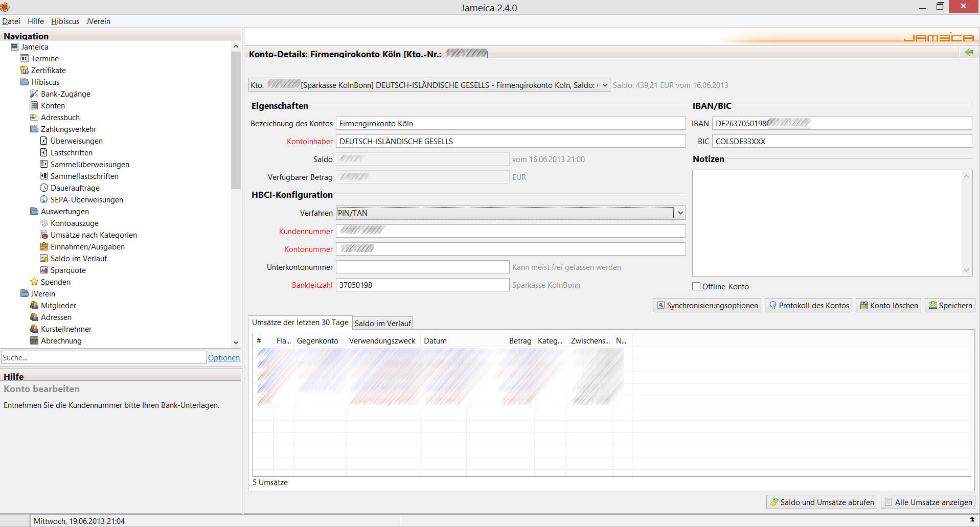Click Protokoll des Kontos button
Image resolution: width=980 pixels, height=527 pixels.
[808, 305]
